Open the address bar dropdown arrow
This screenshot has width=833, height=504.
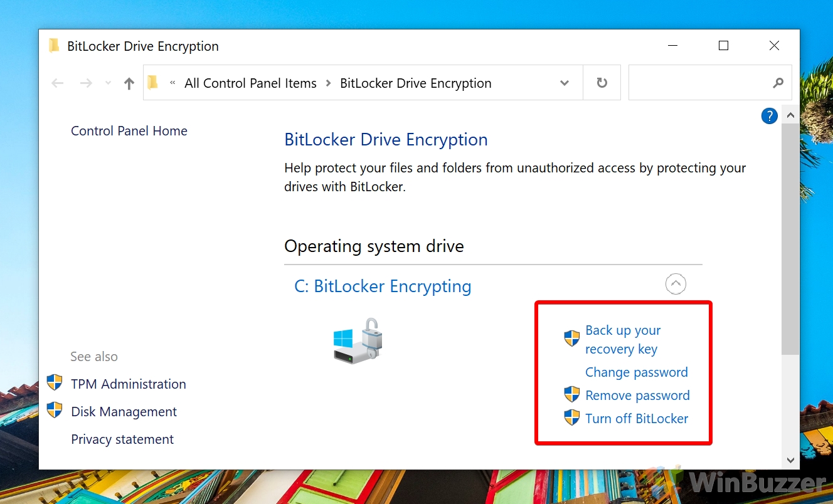point(564,82)
